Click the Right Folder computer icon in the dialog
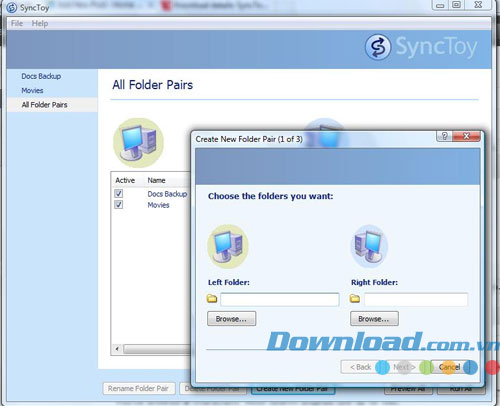Viewport: 500px width, 406px height. click(x=369, y=246)
